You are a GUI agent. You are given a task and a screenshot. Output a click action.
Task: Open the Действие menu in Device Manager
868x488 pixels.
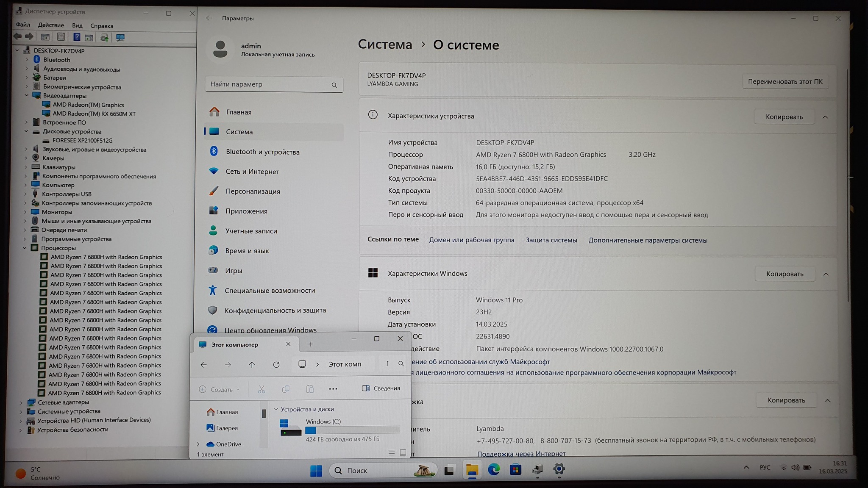click(51, 25)
